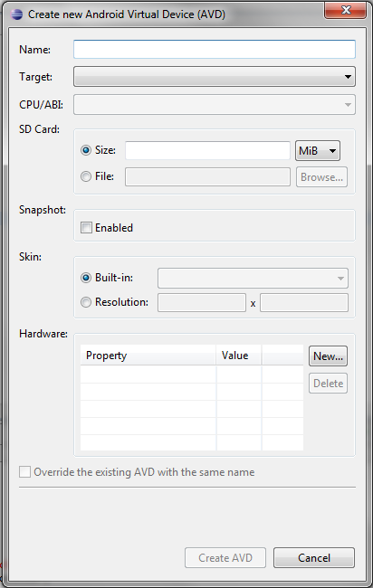This screenshot has width=373, height=588.
Task: Open the Target dropdown
Action: click(x=215, y=77)
